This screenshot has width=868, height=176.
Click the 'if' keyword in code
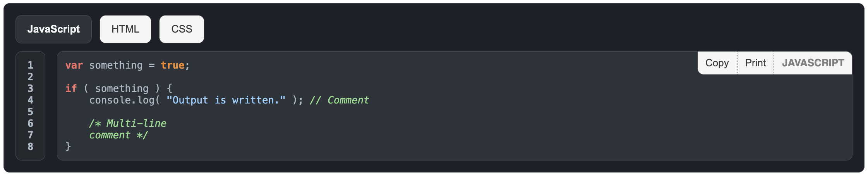71,88
